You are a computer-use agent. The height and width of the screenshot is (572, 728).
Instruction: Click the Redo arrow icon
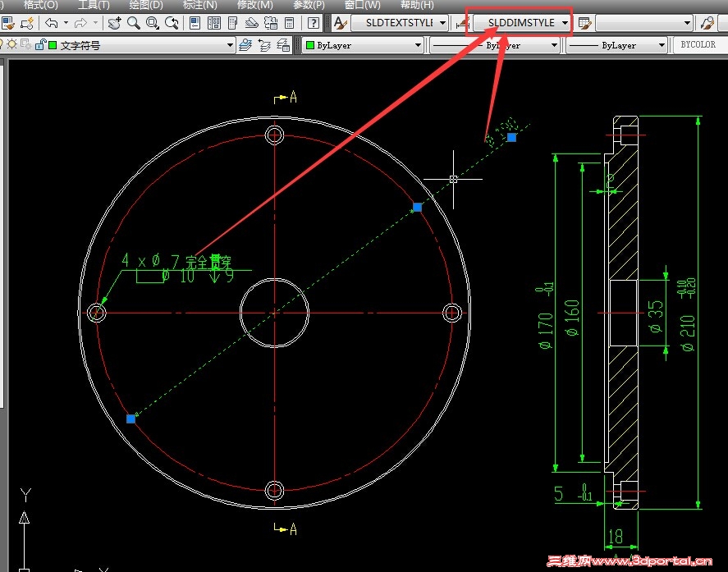click(80, 23)
